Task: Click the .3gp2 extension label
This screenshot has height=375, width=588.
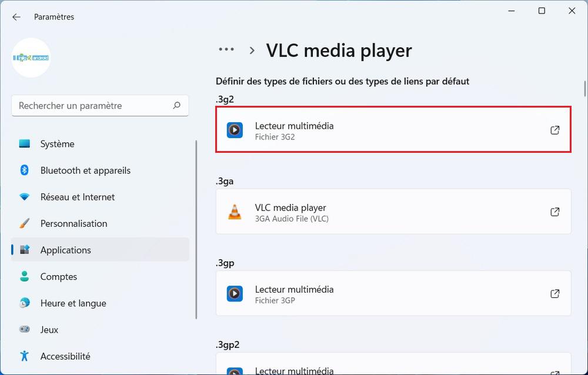Action: 228,344
